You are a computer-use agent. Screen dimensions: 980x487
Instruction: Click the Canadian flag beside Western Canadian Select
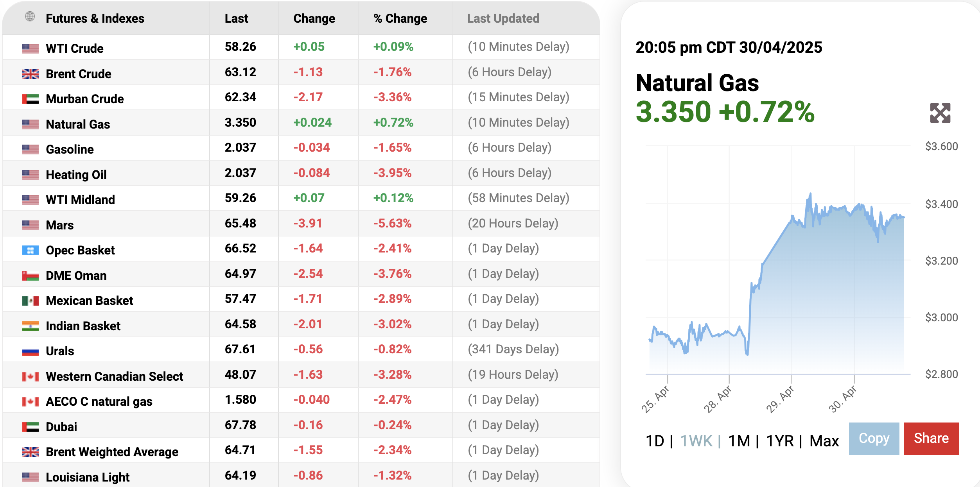click(31, 376)
